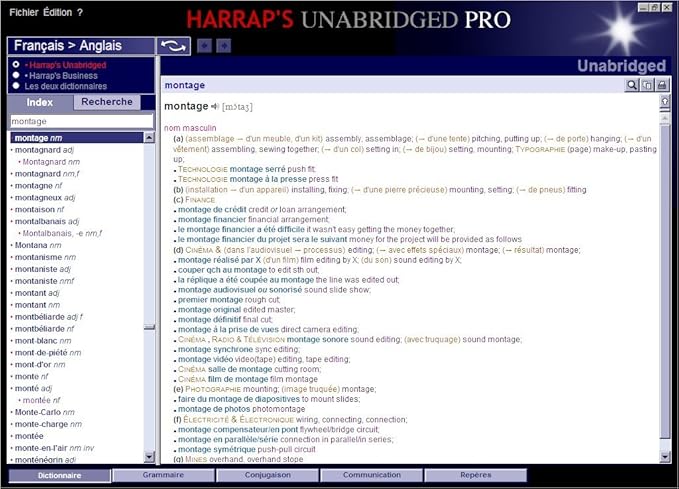
Task: Select 'montant adj' in the word list
Action: click(x=37, y=293)
